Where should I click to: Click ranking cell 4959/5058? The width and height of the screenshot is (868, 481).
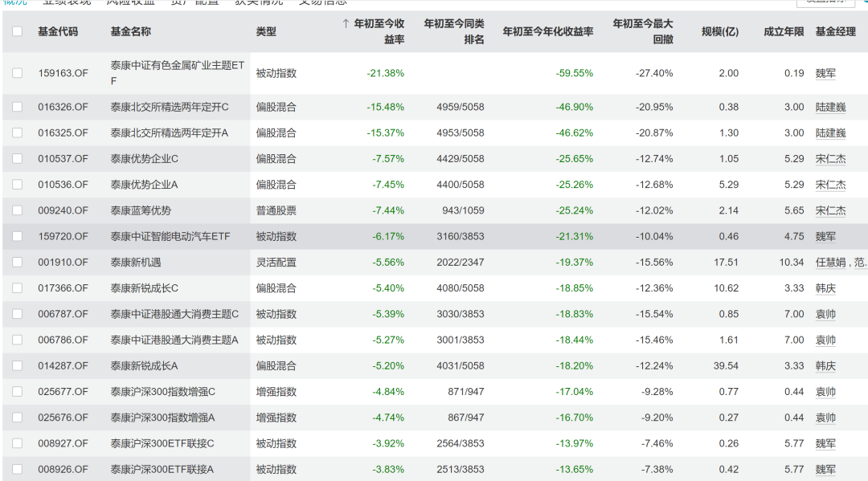pos(460,107)
